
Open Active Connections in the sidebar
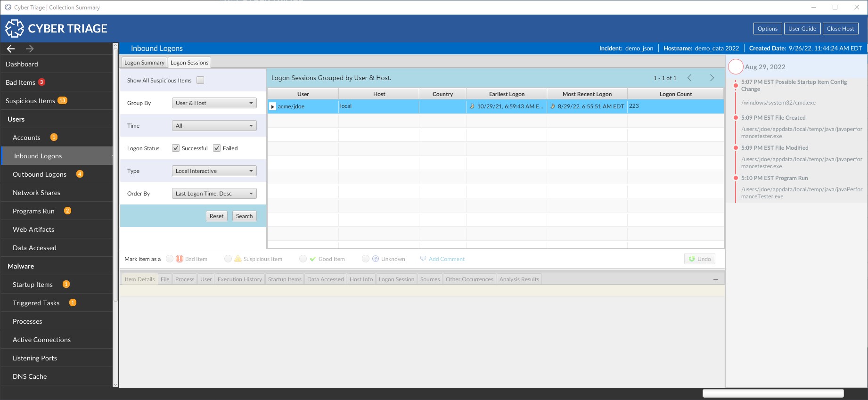coord(57,340)
